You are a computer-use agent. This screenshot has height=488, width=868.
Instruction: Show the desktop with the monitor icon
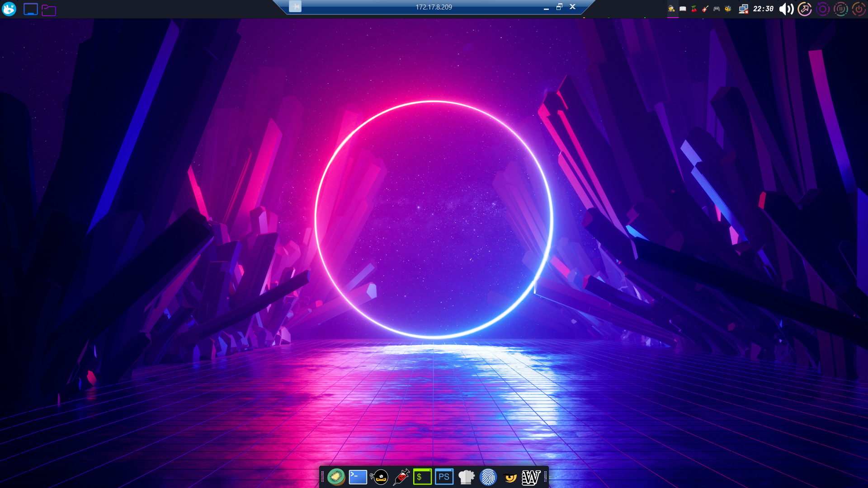[x=30, y=9]
